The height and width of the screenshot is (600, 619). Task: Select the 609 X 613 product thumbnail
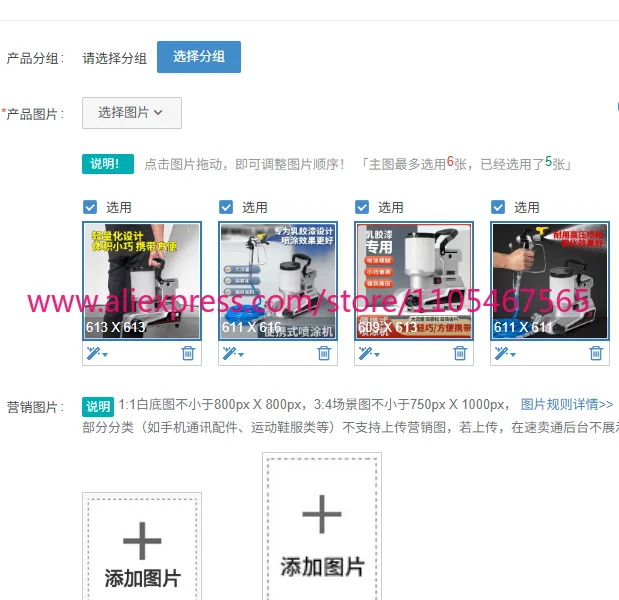414,281
